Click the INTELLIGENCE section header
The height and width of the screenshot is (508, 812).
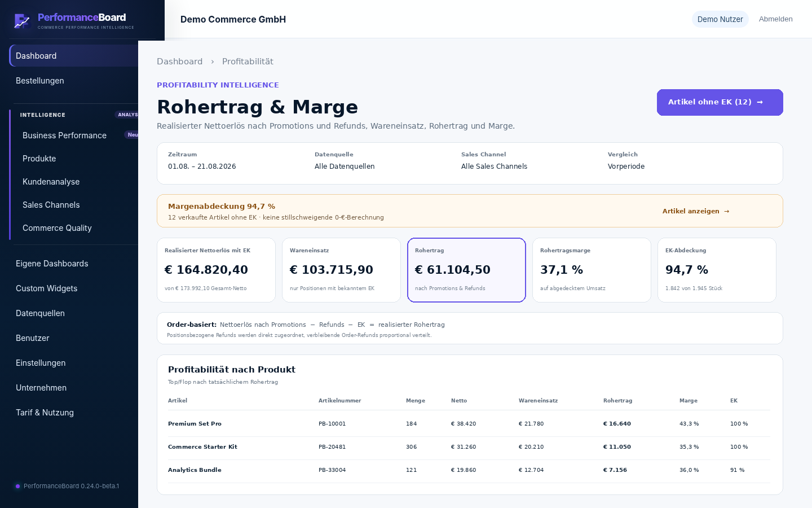pyautogui.click(x=43, y=115)
